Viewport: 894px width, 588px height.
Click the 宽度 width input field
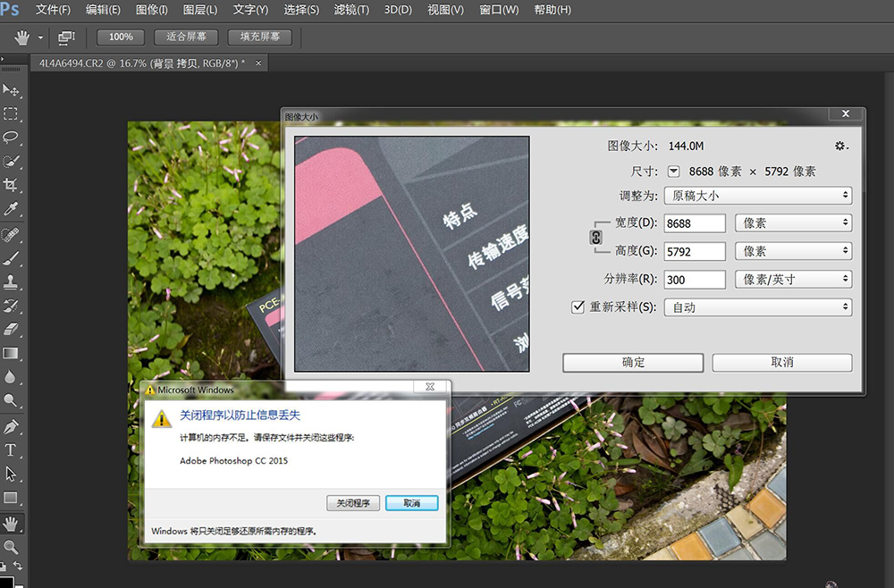695,223
